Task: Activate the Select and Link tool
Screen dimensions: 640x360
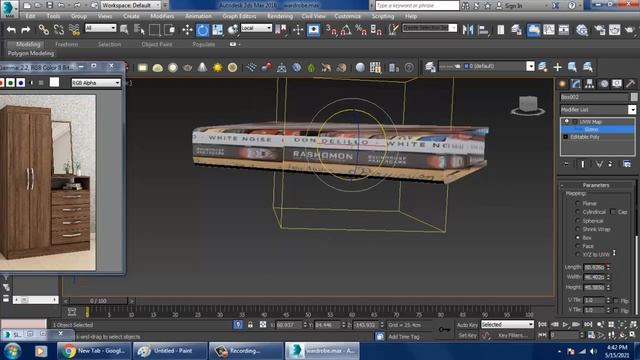Action: point(43,30)
